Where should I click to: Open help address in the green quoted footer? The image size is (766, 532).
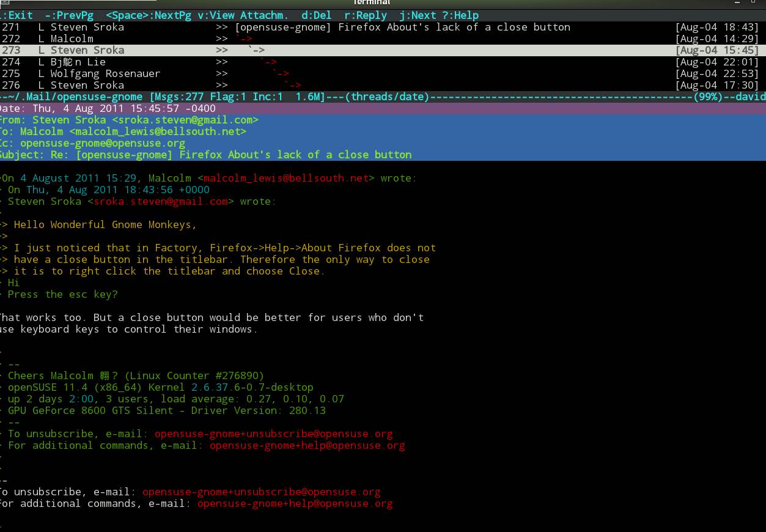tap(308, 445)
